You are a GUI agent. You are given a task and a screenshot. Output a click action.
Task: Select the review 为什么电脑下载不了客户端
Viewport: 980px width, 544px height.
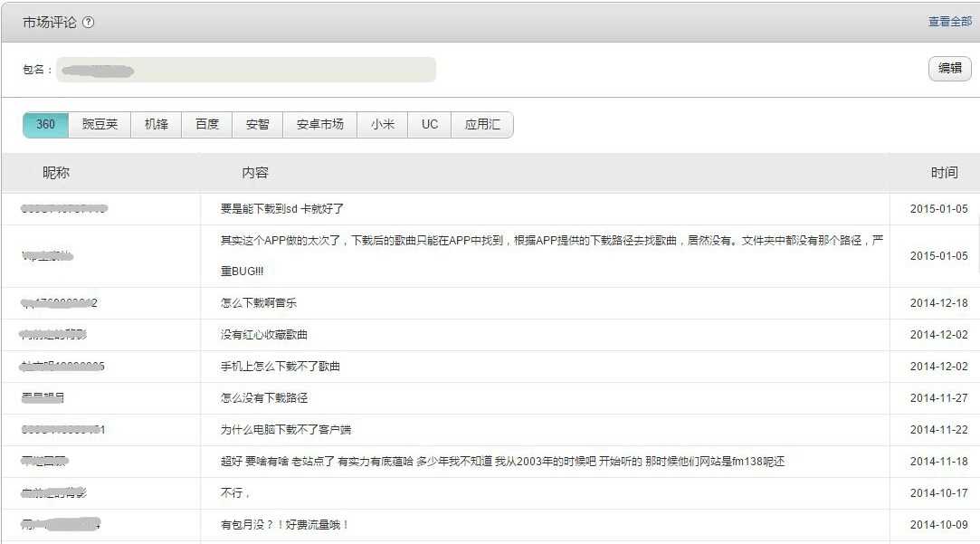(x=286, y=430)
